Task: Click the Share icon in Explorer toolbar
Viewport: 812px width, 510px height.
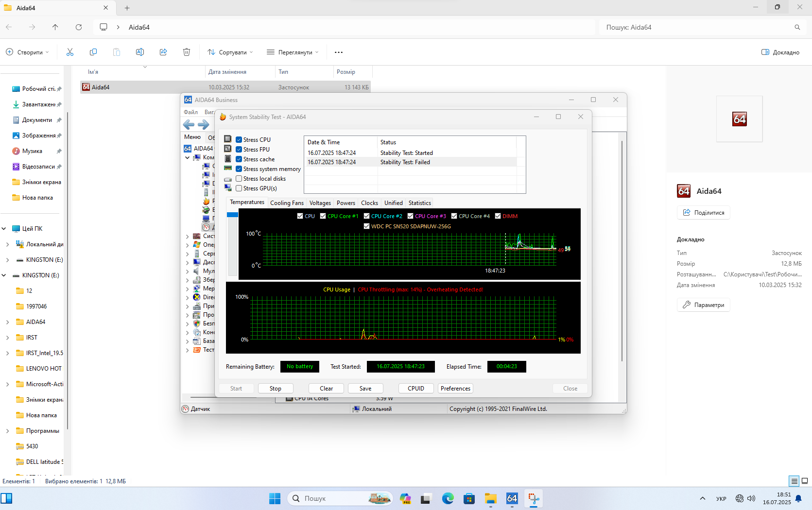Action: click(x=163, y=52)
